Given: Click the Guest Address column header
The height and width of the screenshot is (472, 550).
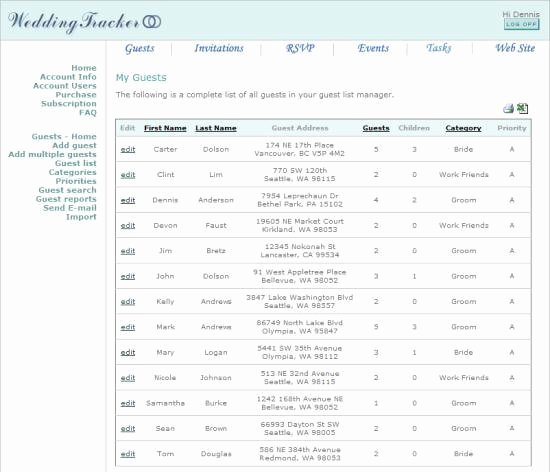Looking at the screenshot, I should (300, 128).
